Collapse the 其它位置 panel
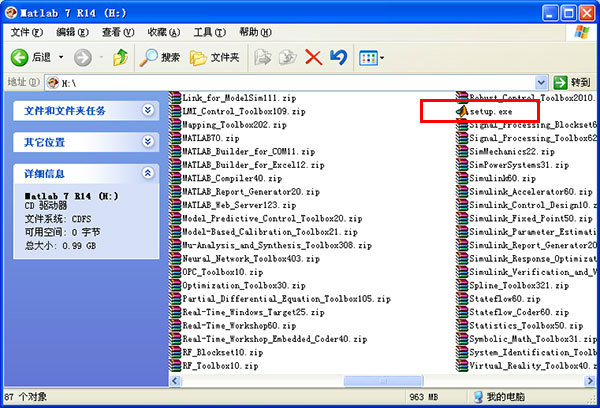 (148, 143)
